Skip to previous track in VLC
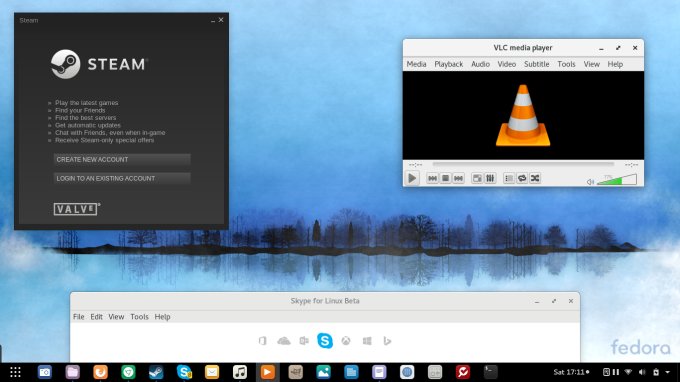The image size is (680, 382). click(x=432, y=178)
